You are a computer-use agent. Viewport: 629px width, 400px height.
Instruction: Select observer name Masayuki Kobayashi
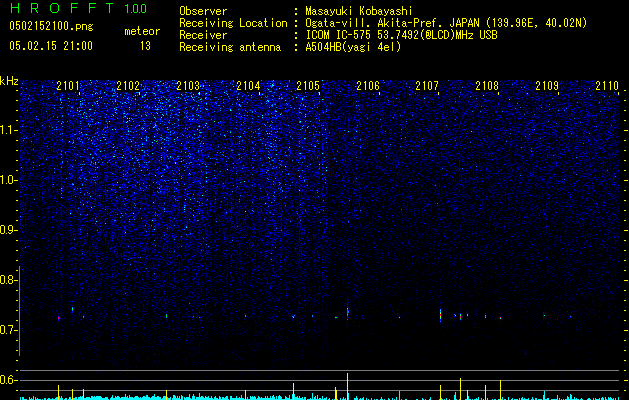pos(359,12)
